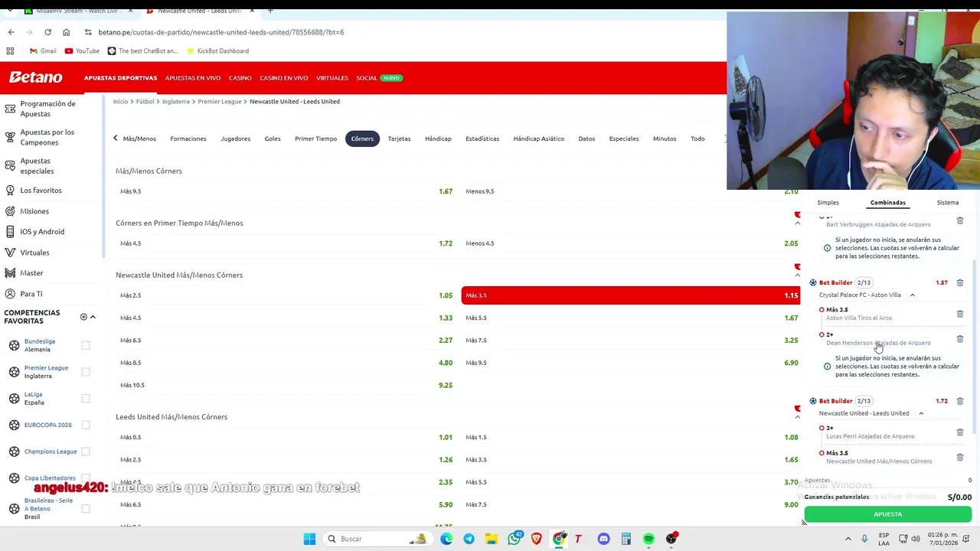The height and width of the screenshot is (551, 980).
Task: Open Misiones sidebar item
Action: 34,211
